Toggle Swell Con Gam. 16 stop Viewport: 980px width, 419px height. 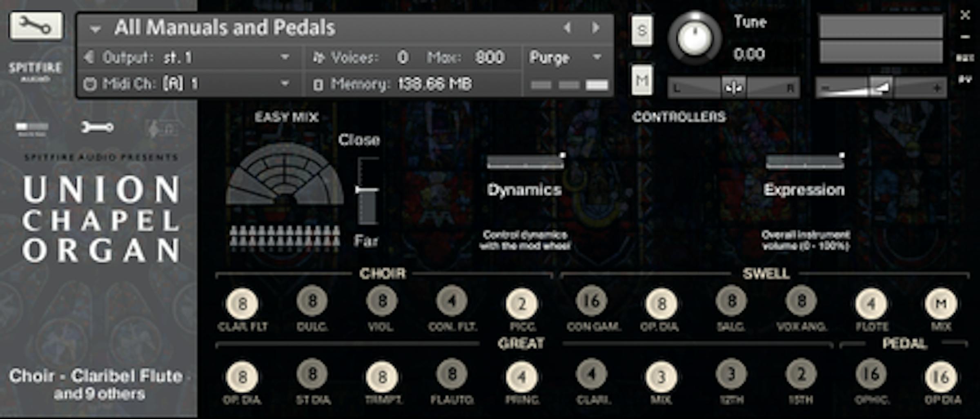[592, 301]
